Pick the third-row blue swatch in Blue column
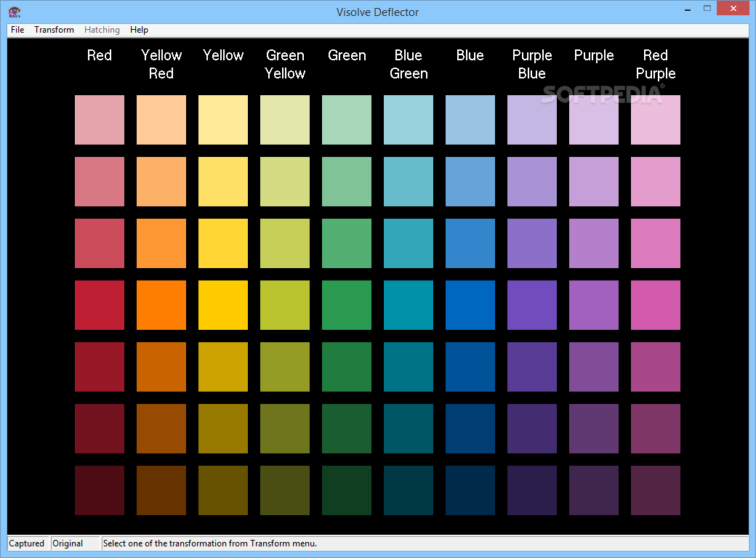Screen dimensions: 756x558 [470, 243]
